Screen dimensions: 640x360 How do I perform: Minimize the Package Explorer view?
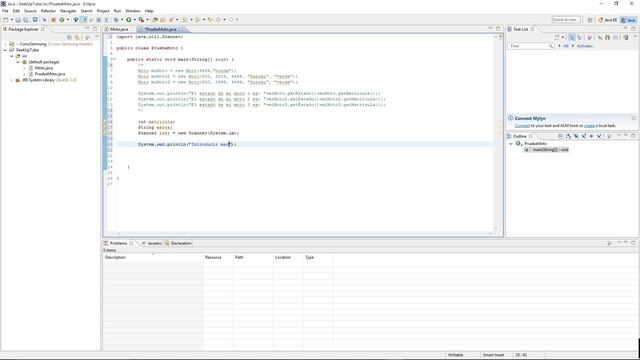87,29
